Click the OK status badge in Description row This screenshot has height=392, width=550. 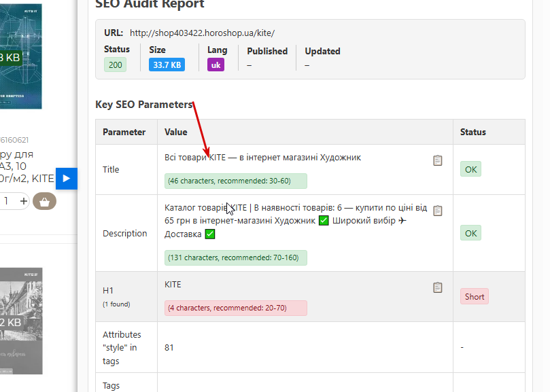coord(470,233)
